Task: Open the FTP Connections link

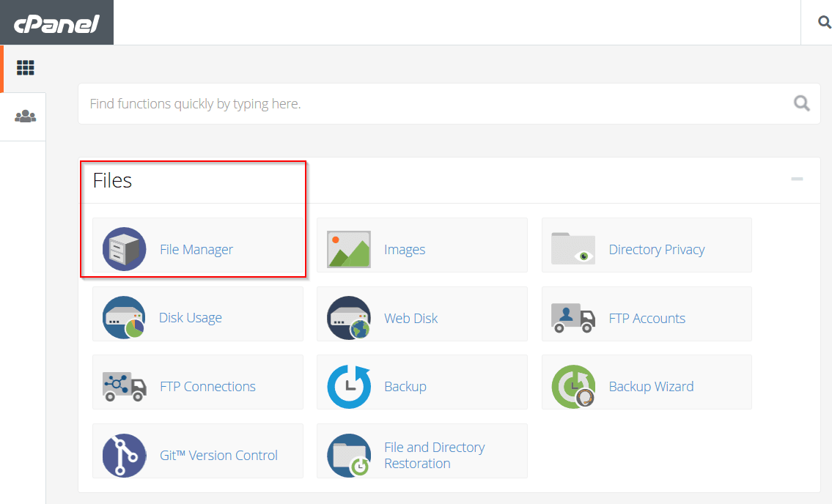Action: point(207,386)
